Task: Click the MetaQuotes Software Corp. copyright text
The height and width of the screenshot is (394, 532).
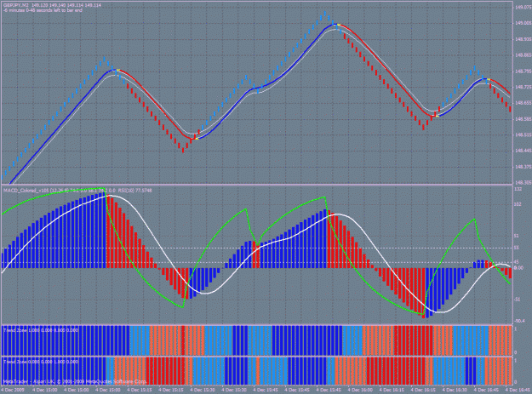Action: click(117, 382)
